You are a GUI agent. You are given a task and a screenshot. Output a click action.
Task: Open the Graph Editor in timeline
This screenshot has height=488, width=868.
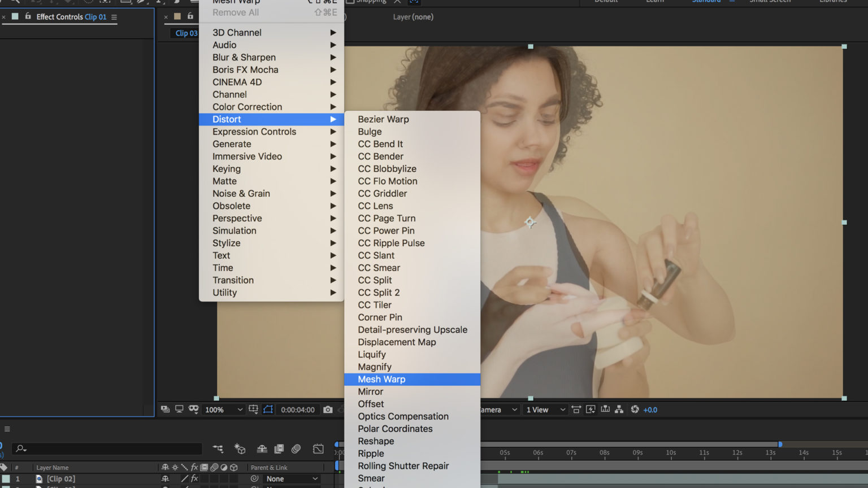point(318,449)
